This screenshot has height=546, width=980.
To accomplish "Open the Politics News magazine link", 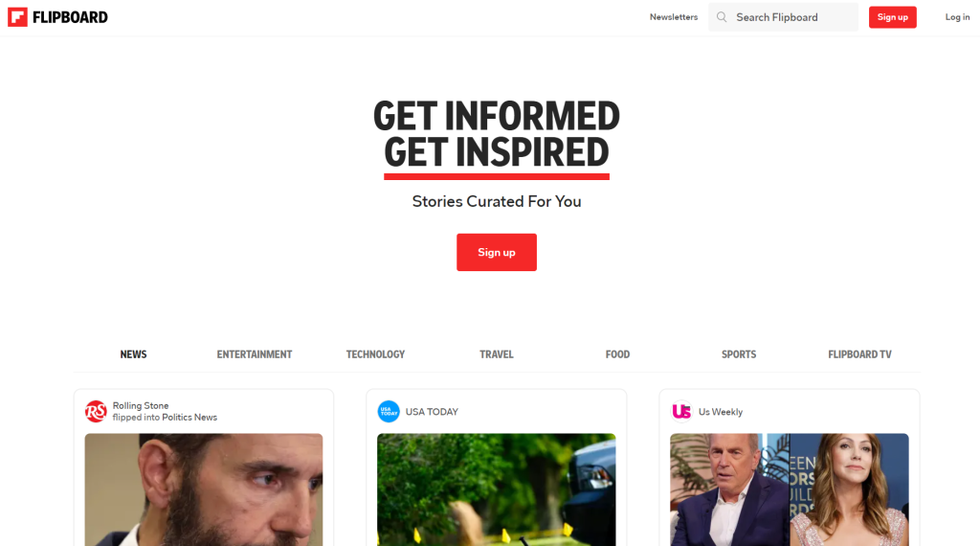I will 189,417.
